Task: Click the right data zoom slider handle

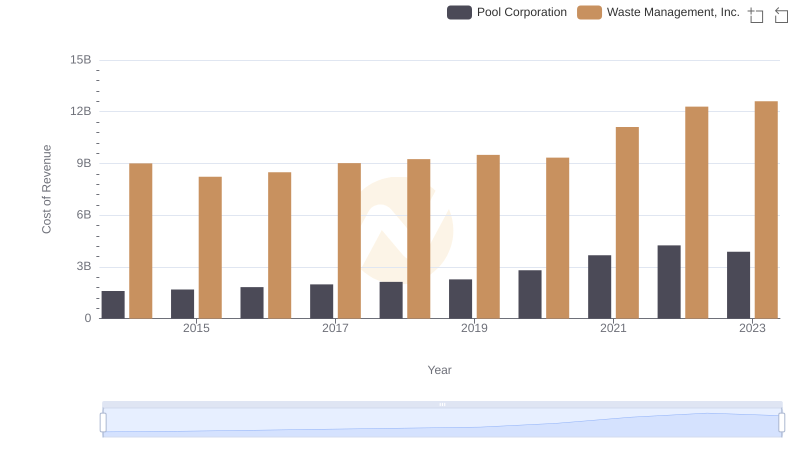Action: coord(781,423)
